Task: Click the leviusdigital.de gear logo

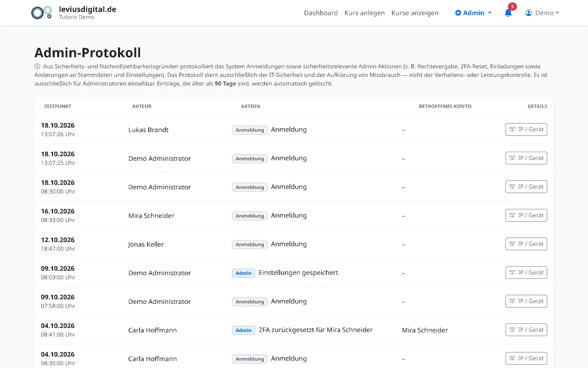Action: click(x=42, y=13)
